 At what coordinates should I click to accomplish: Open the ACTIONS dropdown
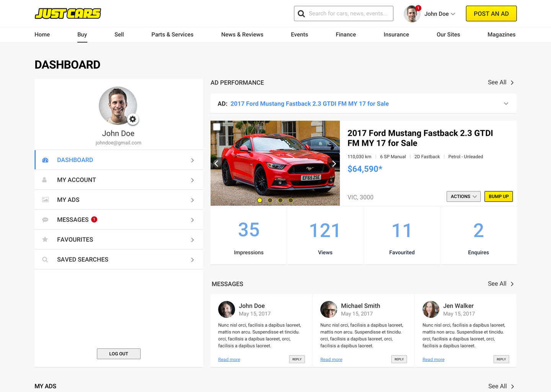(x=463, y=196)
